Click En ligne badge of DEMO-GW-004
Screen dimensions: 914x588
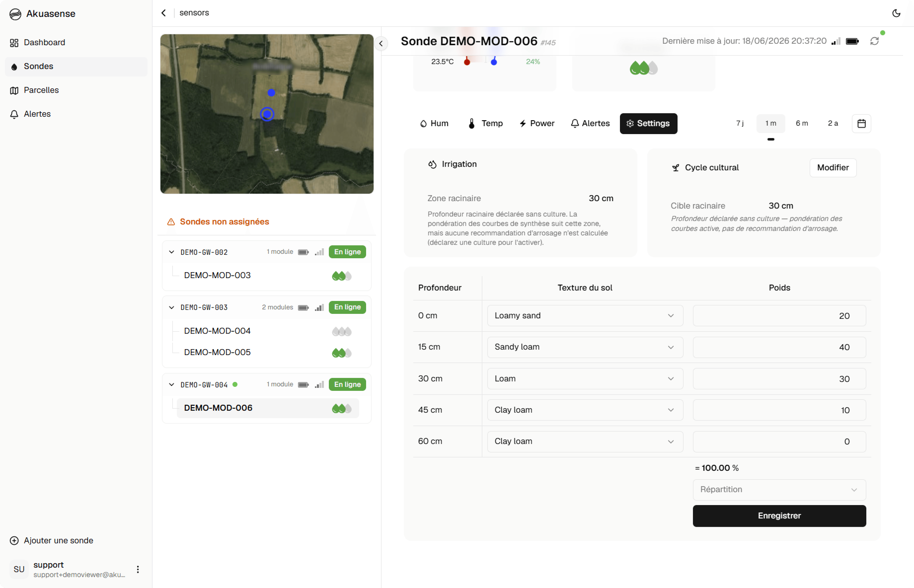347,385
